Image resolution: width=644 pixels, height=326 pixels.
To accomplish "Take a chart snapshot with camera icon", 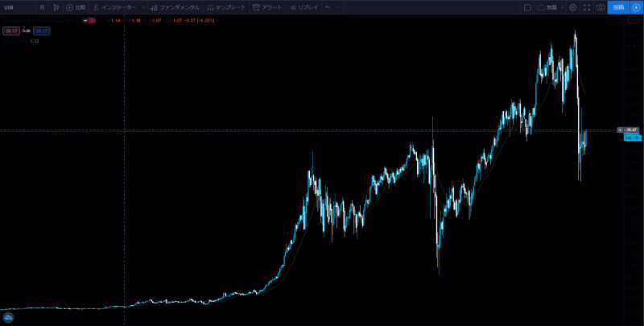I will pos(600,7).
